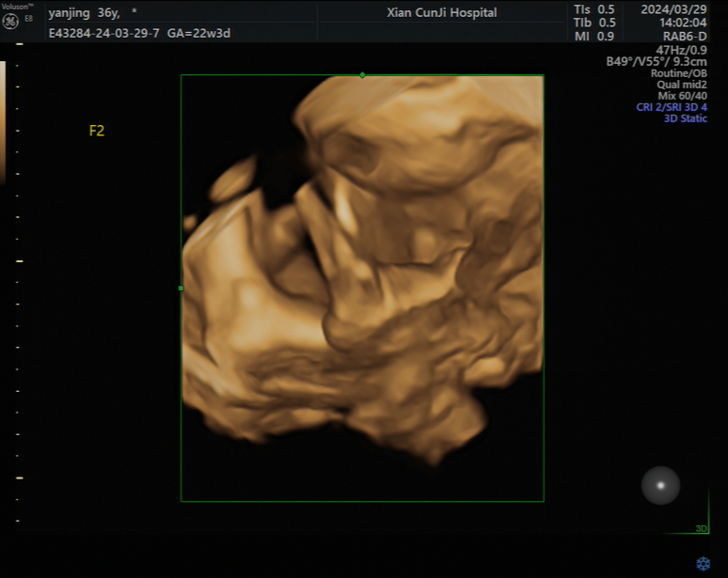Click the GA=22w3d gestational age text

pos(200,33)
